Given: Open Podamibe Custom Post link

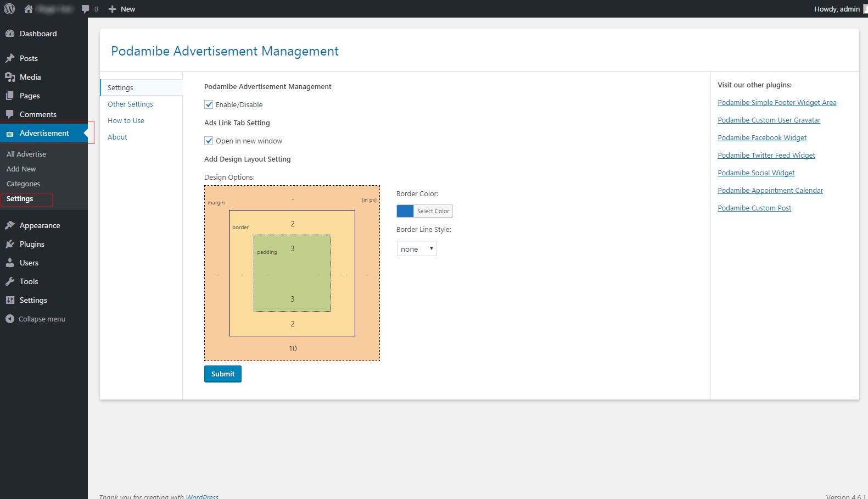Looking at the screenshot, I should [754, 208].
